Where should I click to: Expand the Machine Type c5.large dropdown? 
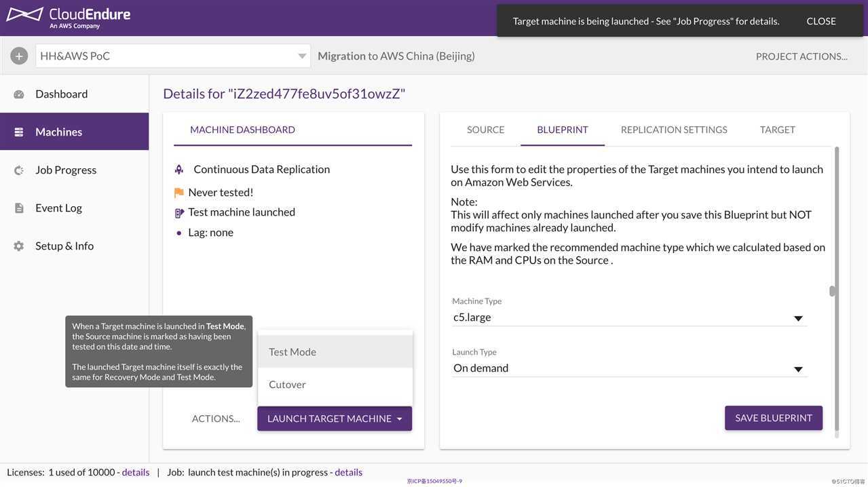629,317
